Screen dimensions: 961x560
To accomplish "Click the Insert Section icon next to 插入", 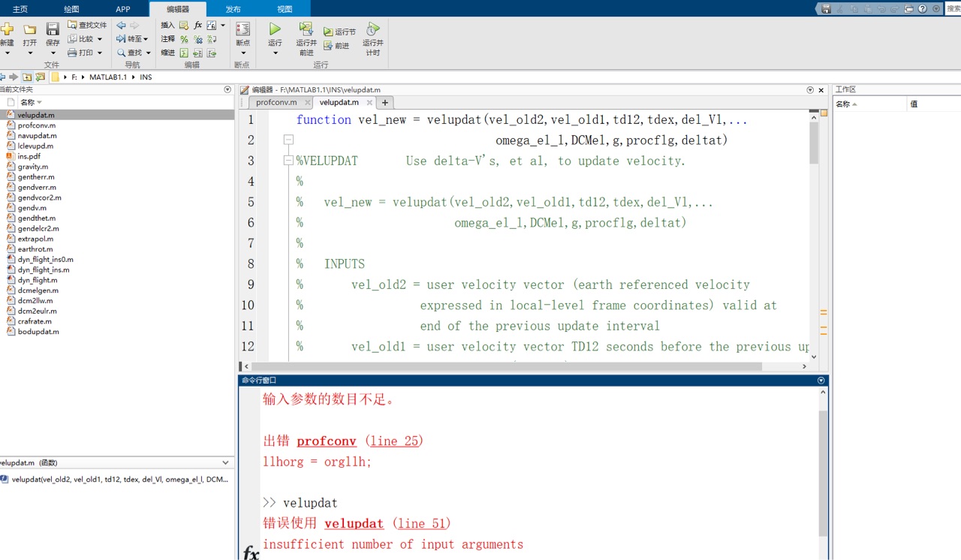I will click(184, 25).
